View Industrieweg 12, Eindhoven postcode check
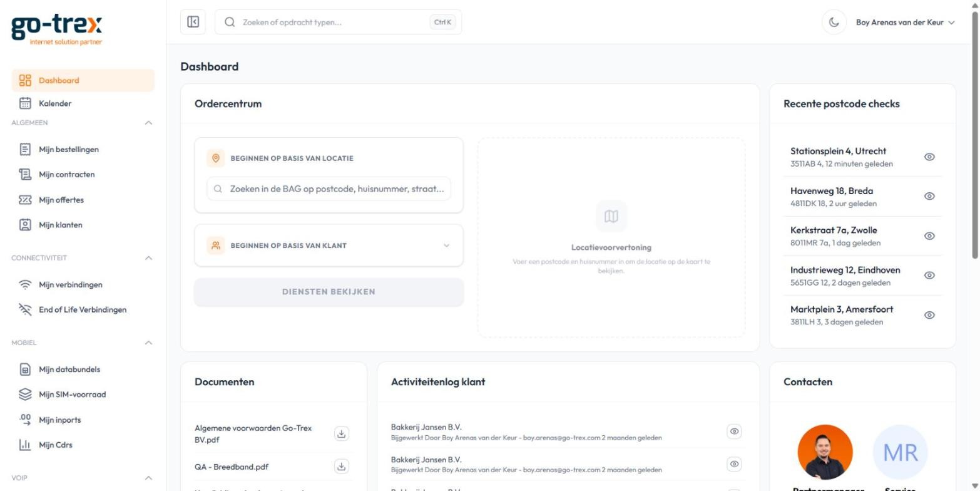The width and height of the screenshot is (980, 491). tap(929, 276)
